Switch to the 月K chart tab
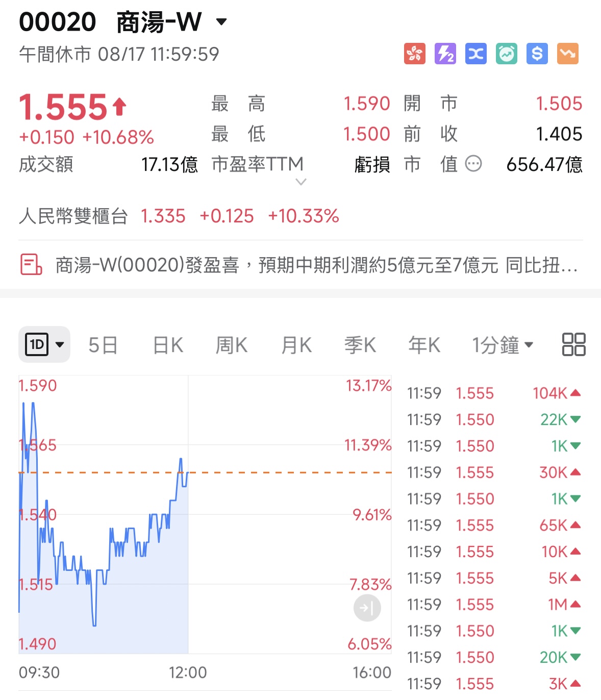The height and width of the screenshot is (700, 601). pos(296,345)
